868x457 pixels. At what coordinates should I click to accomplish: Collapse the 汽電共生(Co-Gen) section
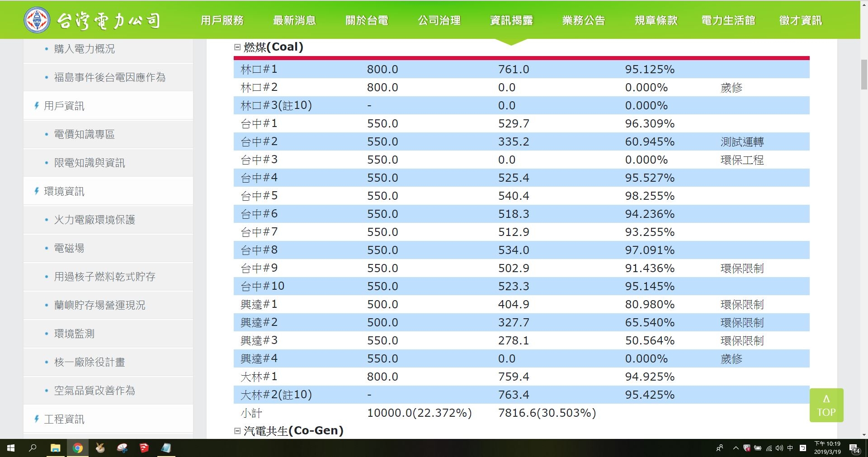tap(237, 431)
